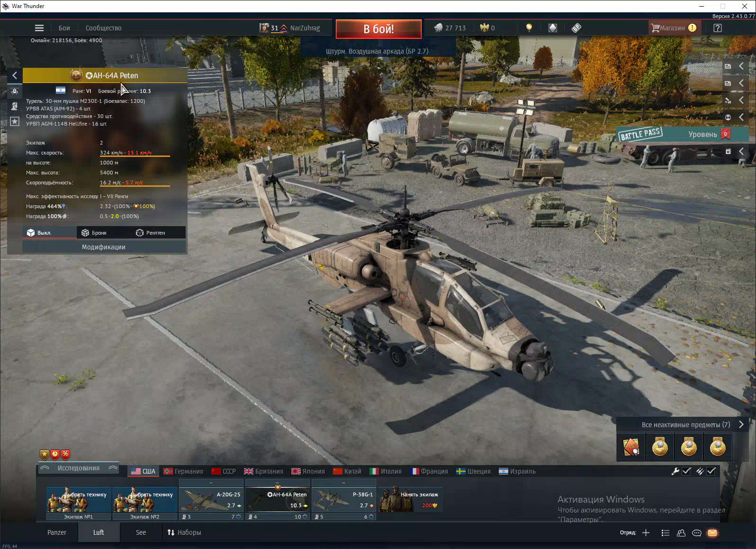Viewport: 756px width, 549px height.
Task: Open the help question mark
Action: click(x=718, y=28)
